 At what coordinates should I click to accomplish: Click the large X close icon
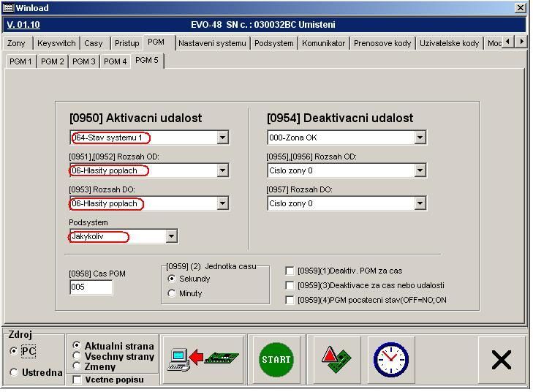click(501, 360)
